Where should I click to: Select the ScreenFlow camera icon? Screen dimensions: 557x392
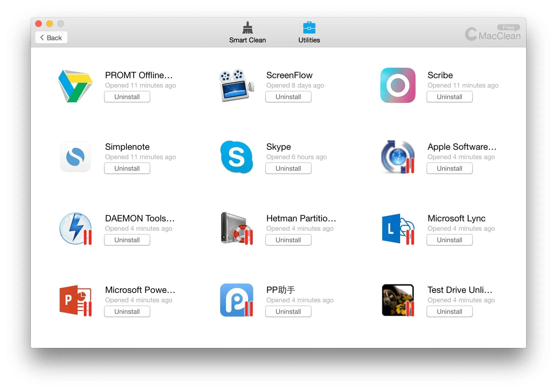point(236,86)
